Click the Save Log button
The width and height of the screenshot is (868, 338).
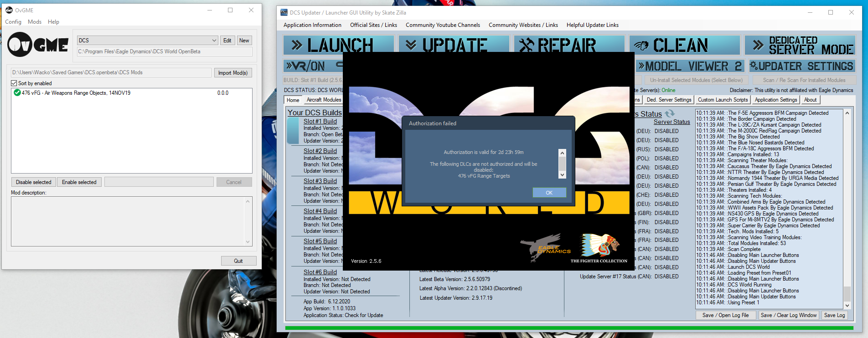pos(834,315)
